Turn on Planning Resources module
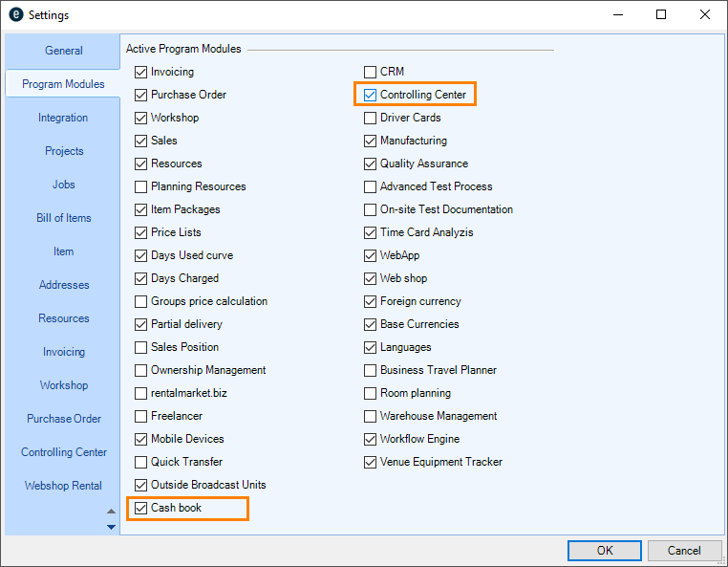The height and width of the screenshot is (567, 728). [x=141, y=186]
